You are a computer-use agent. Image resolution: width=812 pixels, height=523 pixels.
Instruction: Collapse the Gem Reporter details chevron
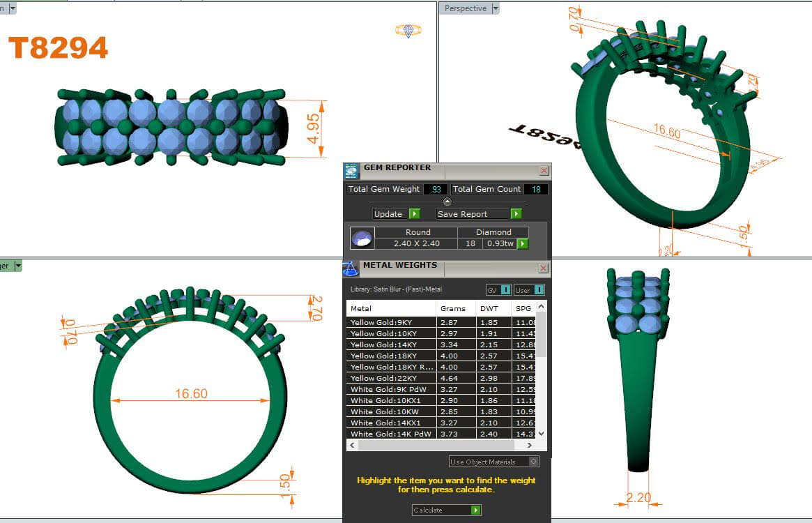[447, 202]
